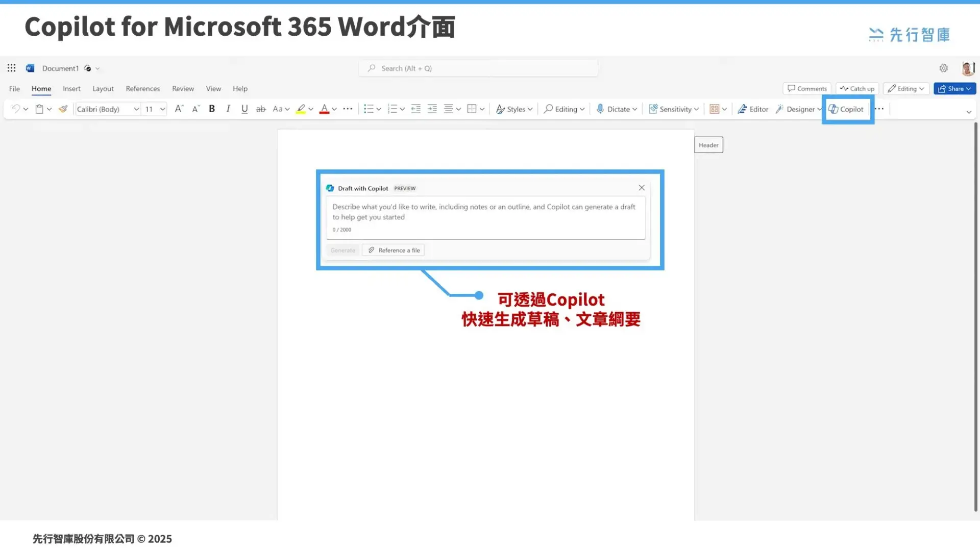The image size is (980, 551).
Task: Toggle underline formatting
Action: pyautogui.click(x=244, y=109)
